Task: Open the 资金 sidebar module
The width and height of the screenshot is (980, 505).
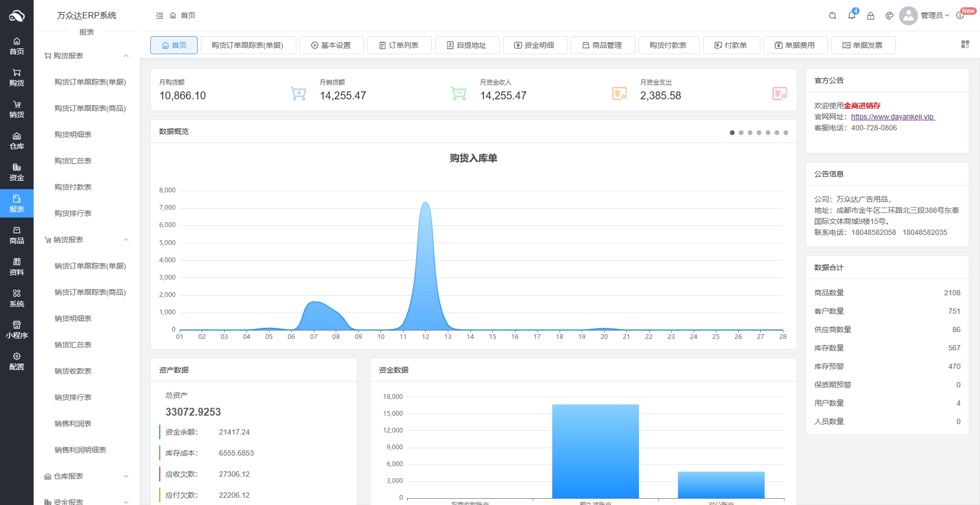Action: [x=17, y=172]
